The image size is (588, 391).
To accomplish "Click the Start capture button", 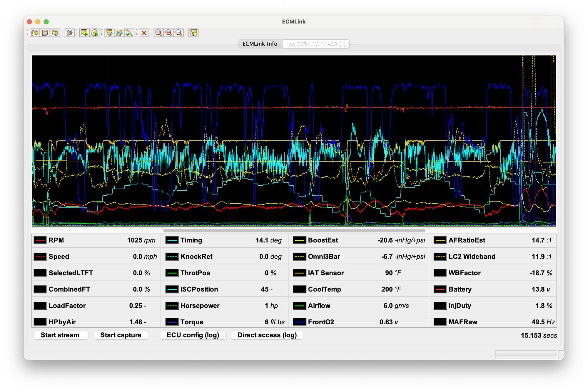I will tap(121, 335).
